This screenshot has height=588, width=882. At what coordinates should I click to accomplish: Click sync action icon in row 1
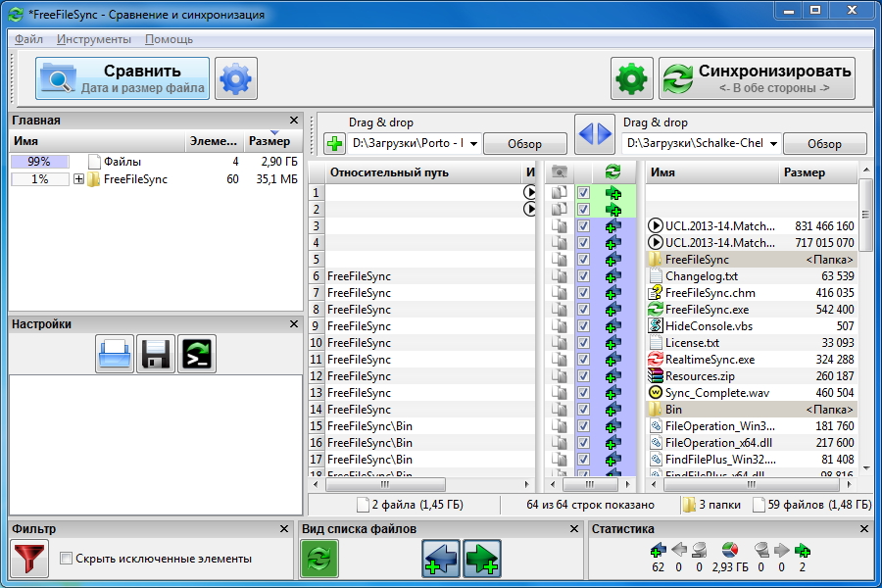tap(613, 193)
